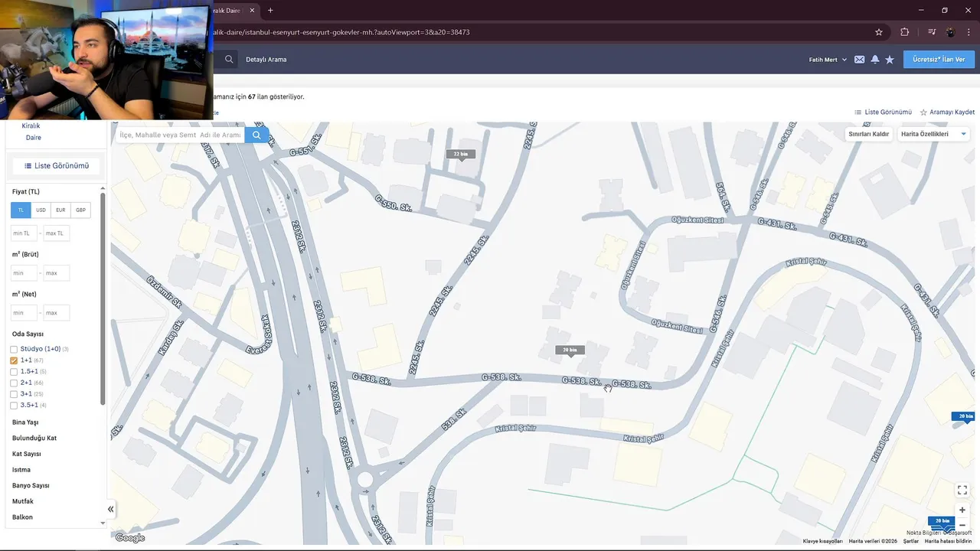
Task: Open the Daire category link
Action: click(34, 138)
